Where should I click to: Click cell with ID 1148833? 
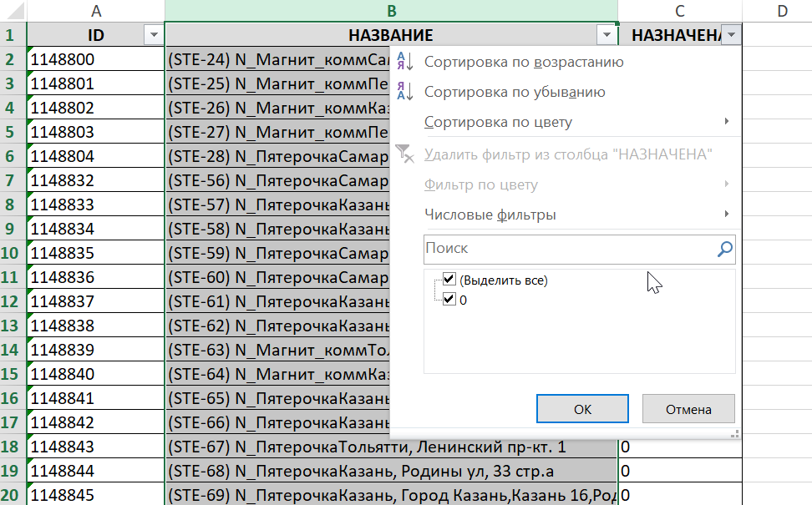tap(96, 205)
